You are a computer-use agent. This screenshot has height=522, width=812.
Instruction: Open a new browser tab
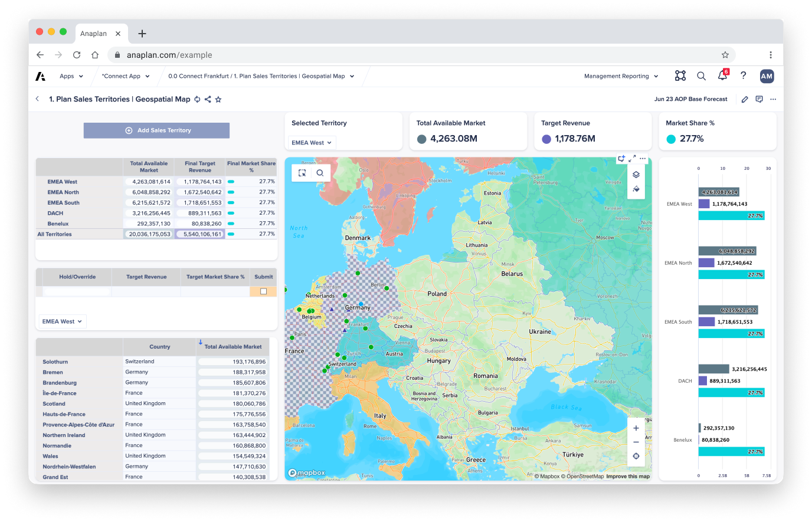click(142, 34)
